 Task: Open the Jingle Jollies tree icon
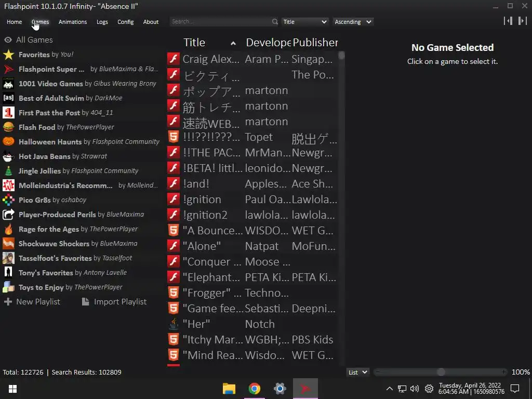point(8,171)
